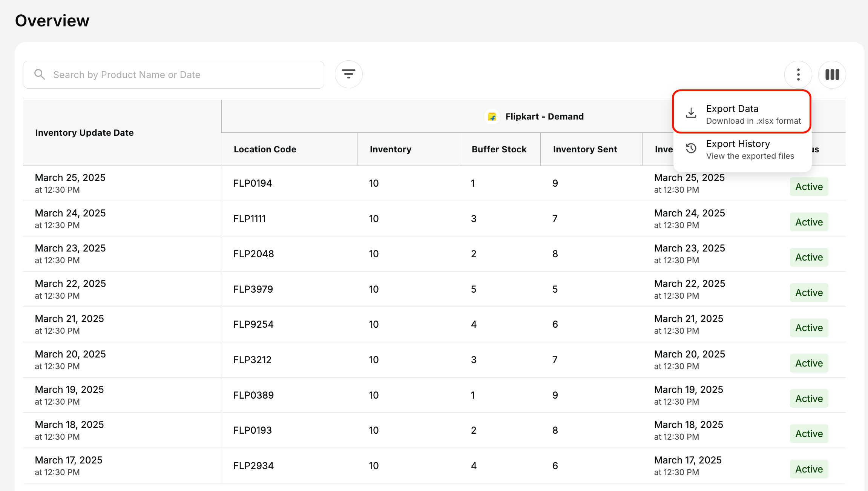The image size is (868, 491).
Task: Click March 21, 2025 in the update date column
Action: coord(69,319)
